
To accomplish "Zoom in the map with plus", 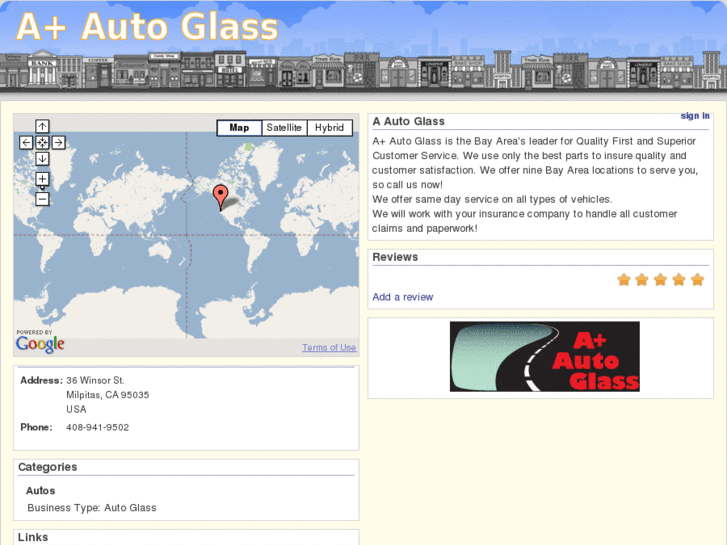I will 42,179.
